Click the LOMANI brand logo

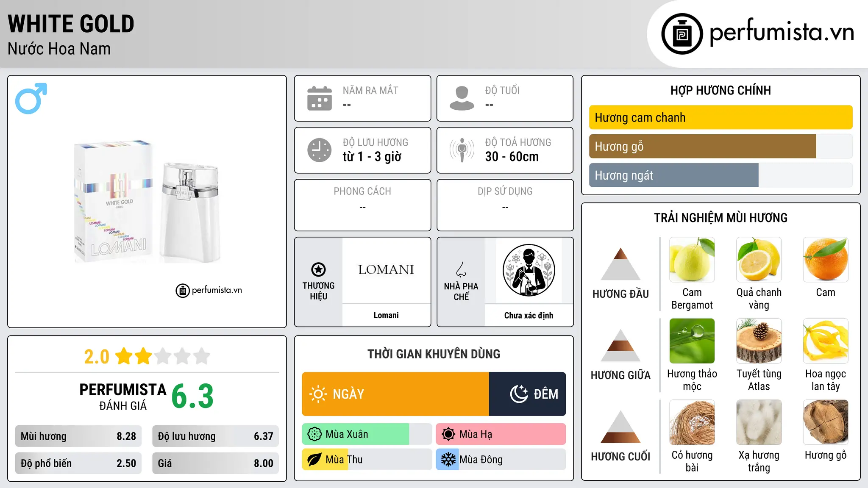pos(386,269)
